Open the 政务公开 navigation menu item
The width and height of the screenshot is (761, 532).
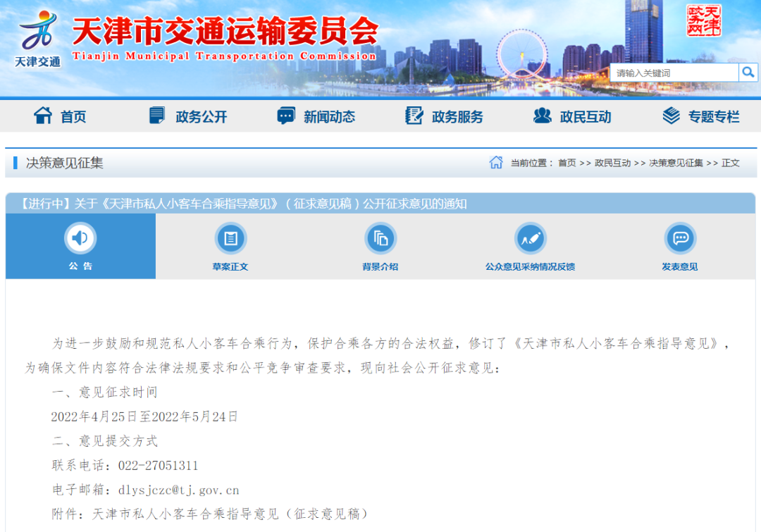coord(202,117)
